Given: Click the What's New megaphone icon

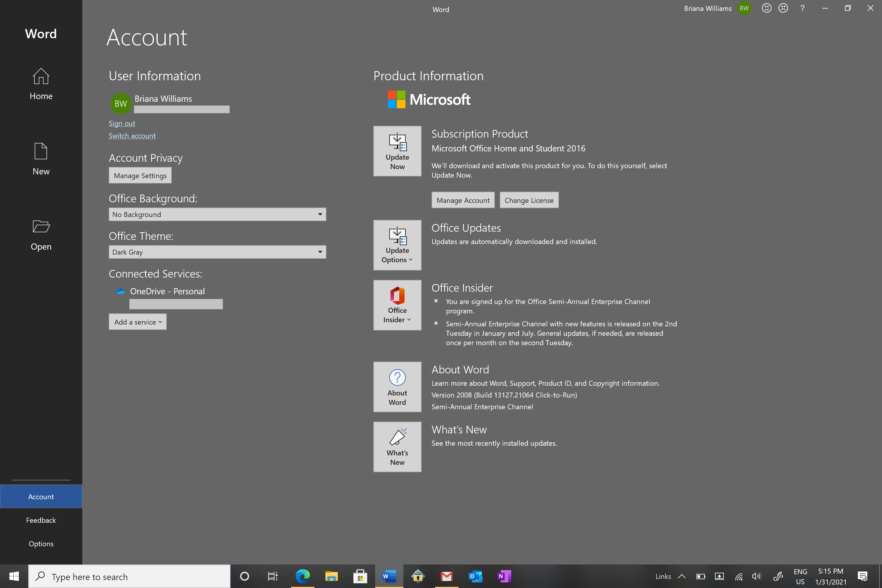Looking at the screenshot, I should [x=397, y=437].
